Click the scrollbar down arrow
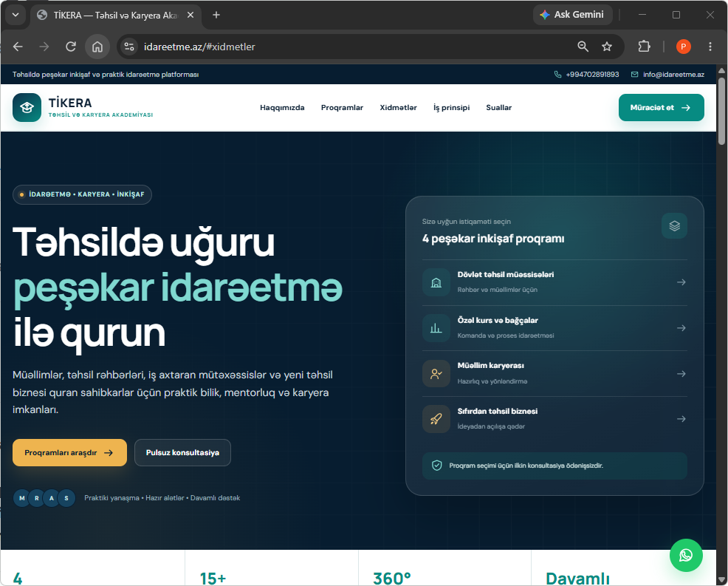 [x=721, y=580]
